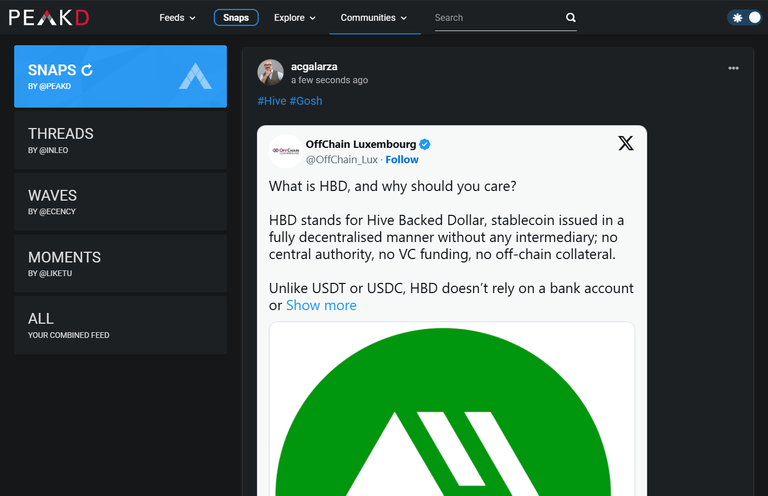Click 'What is HBD' tweet text

(392, 187)
